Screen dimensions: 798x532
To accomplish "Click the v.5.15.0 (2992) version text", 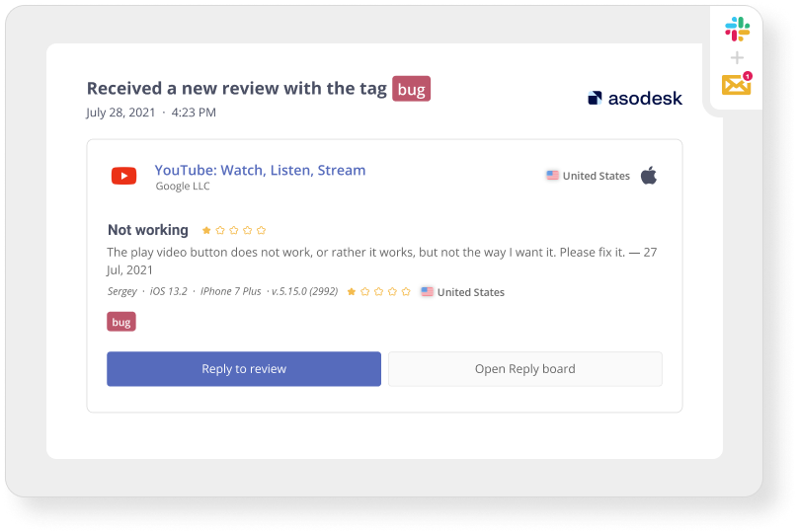I will pos(305,291).
